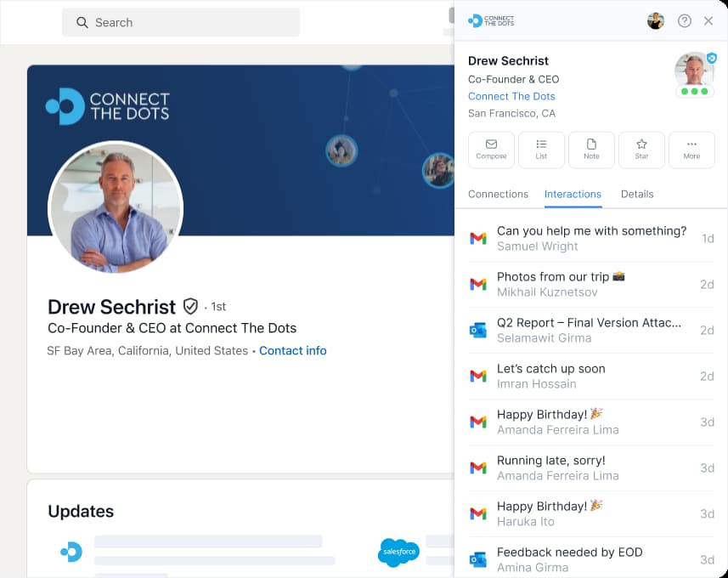Select the Salesforce icon in the Updates section
Screen dimensions: 728x578
click(398, 552)
